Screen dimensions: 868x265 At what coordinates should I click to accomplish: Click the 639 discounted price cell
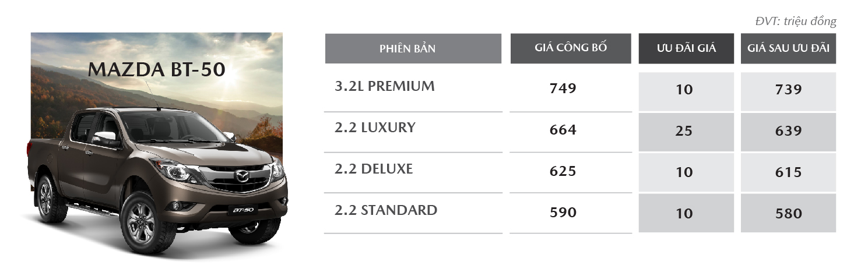(x=789, y=132)
